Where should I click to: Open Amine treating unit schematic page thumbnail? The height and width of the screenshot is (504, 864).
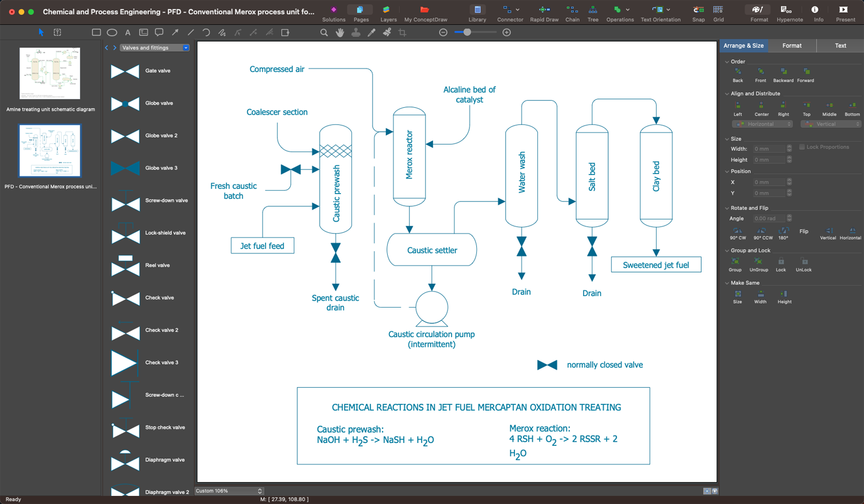pos(50,74)
